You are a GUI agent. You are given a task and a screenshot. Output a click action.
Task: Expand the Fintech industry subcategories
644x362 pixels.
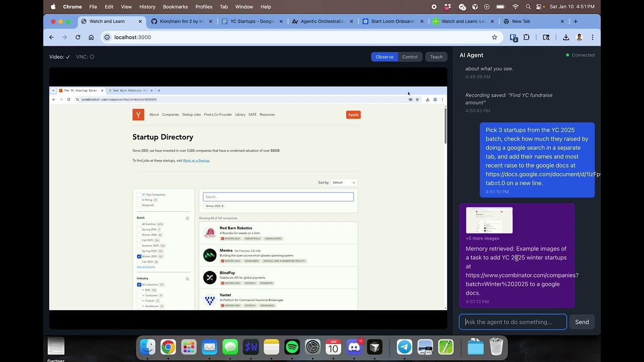click(x=143, y=301)
